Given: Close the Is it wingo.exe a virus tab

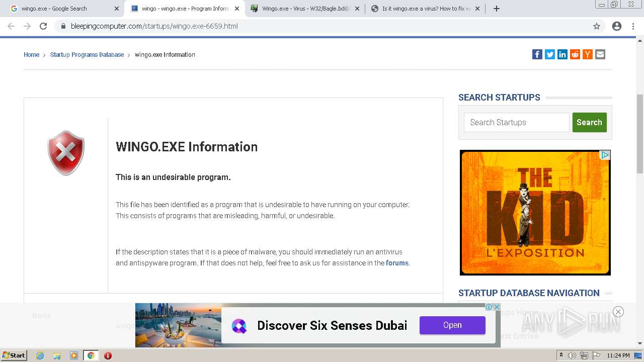Looking at the screenshot, I should [477, 9].
